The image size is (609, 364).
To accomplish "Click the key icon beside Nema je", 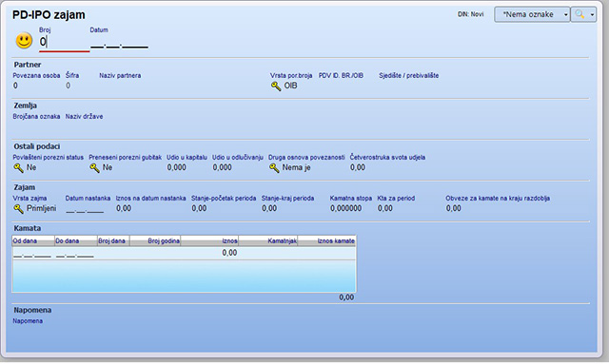I will 274,167.
